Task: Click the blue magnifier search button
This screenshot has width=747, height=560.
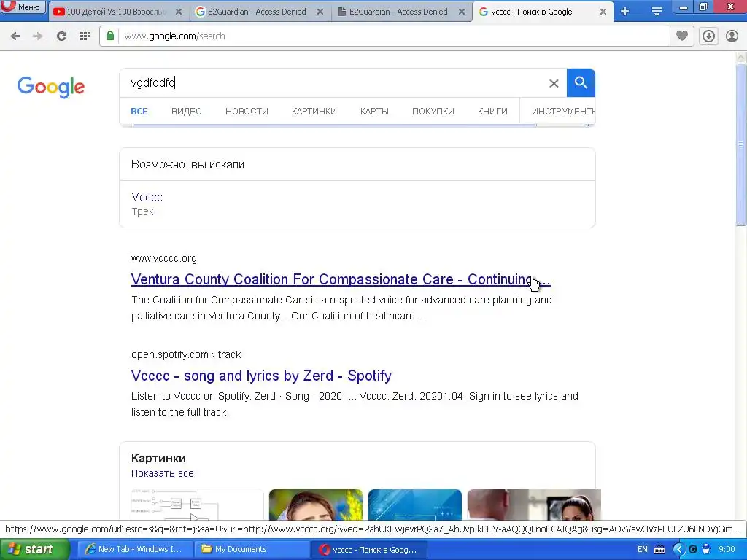Action: (x=581, y=83)
